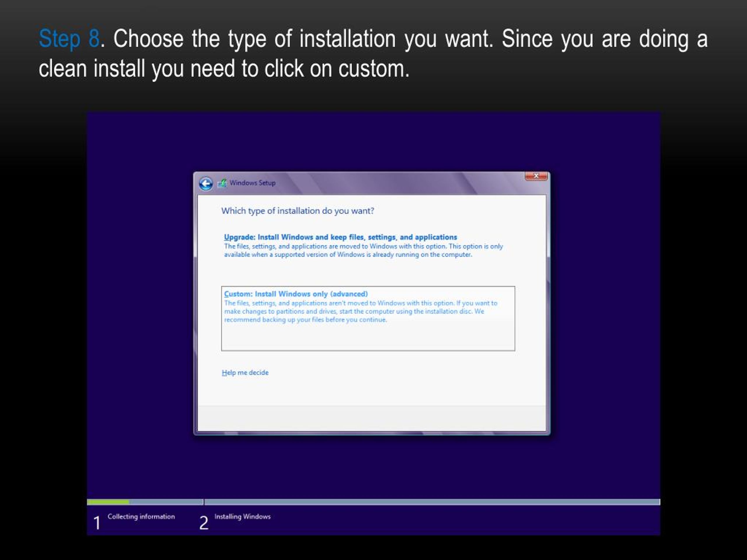This screenshot has width=747, height=560.
Task: Click the Collecting information progress bar
Action: (x=145, y=502)
